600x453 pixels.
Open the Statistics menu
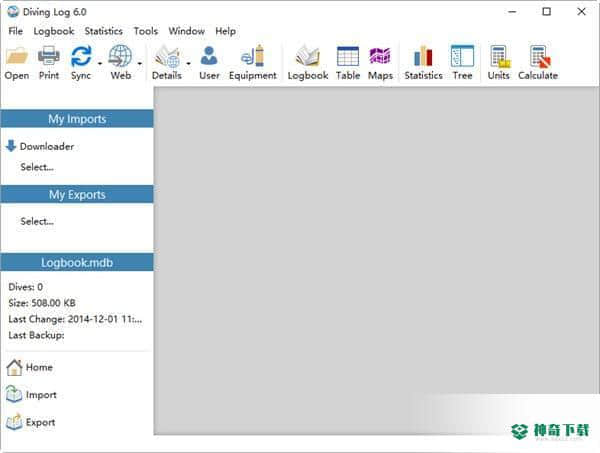[103, 31]
